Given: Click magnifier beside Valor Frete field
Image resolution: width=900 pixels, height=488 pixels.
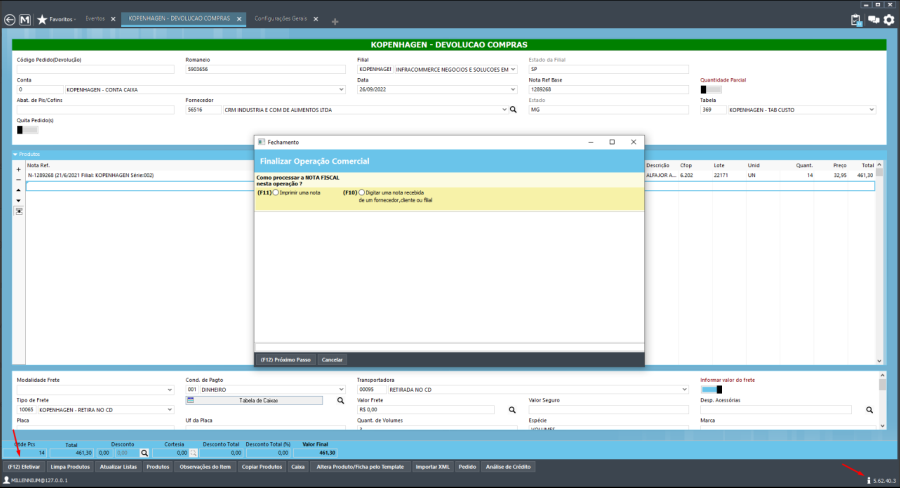Looking at the screenshot, I should 512,410.
